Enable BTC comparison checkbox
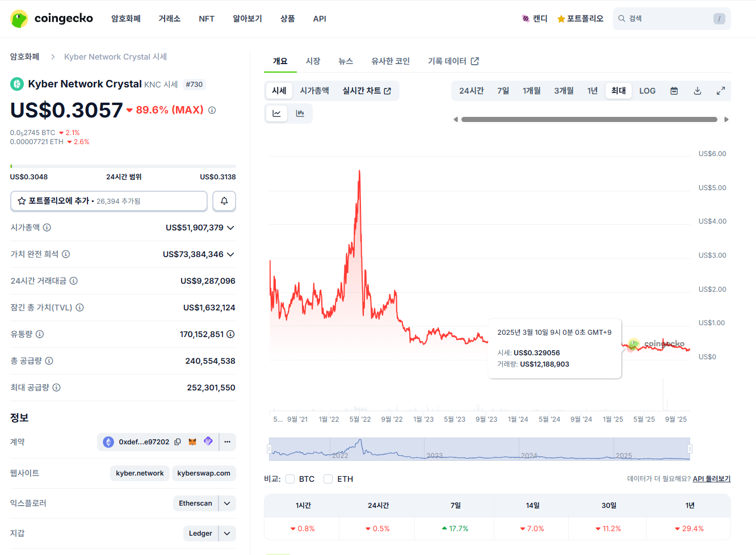 click(x=290, y=479)
